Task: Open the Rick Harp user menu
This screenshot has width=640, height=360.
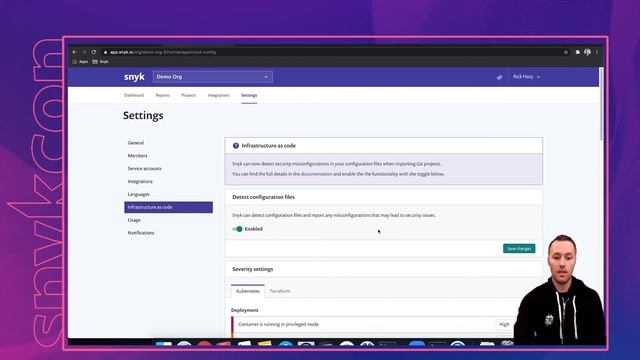Action: click(x=527, y=77)
